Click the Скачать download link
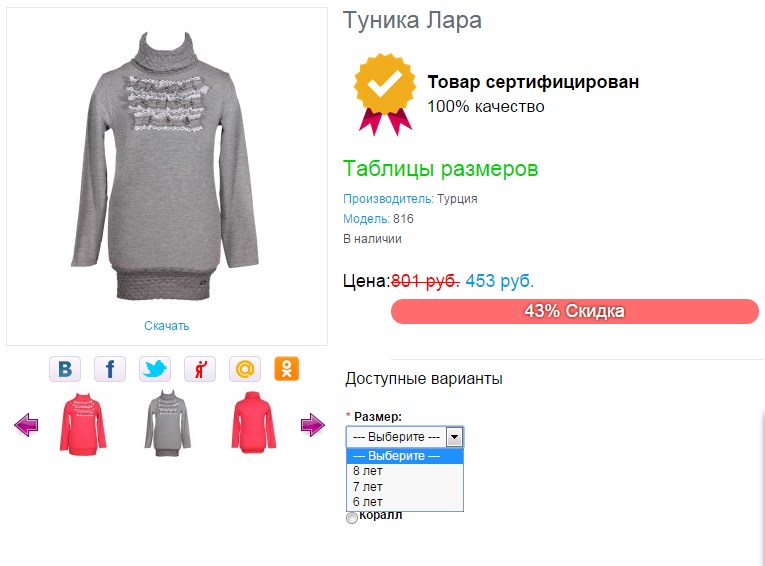This screenshot has width=765, height=566. pyautogui.click(x=166, y=326)
